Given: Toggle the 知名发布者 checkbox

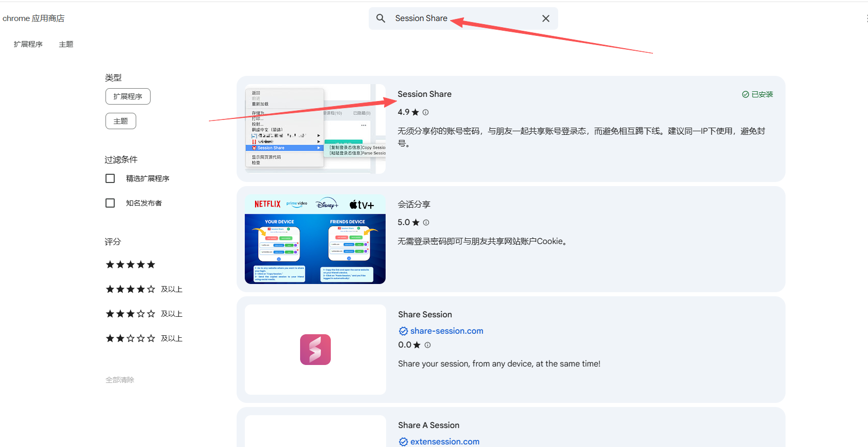Looking at the screenshot, I should pyautogui.click(x=110, y=203).
